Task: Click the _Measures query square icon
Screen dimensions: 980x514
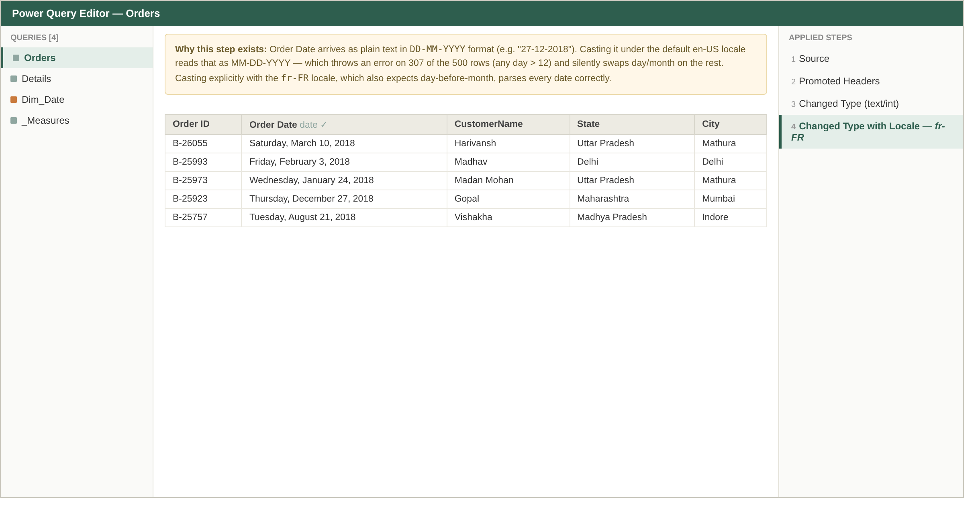Action: pos(14,120)
